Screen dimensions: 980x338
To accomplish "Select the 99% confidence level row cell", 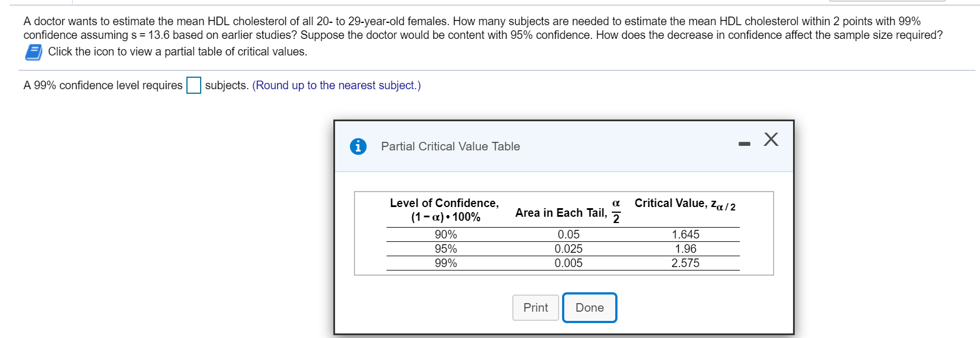I will [445, 263].
